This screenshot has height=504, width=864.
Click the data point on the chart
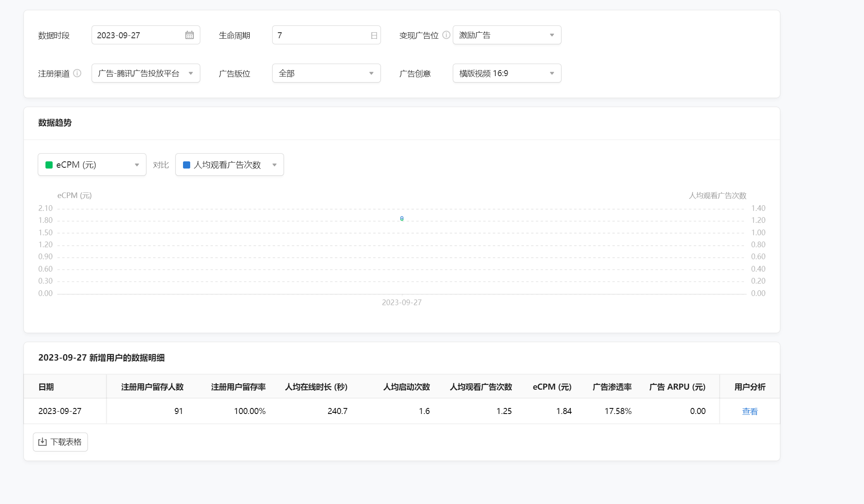(x=402, y=218)
